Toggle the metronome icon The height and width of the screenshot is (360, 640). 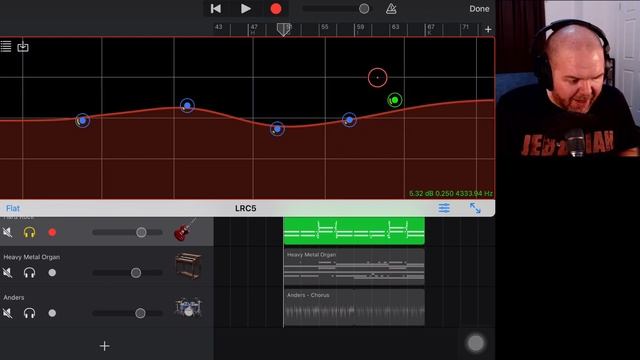click(391, 9)
